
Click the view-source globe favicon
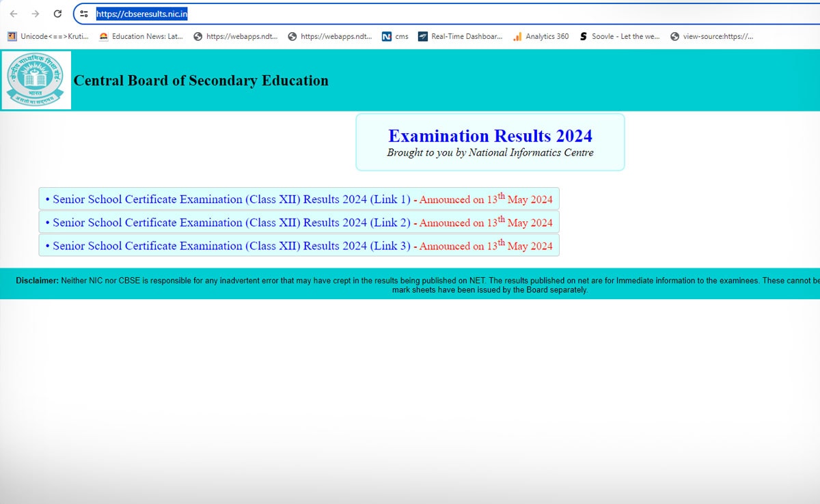click(674, 36)
